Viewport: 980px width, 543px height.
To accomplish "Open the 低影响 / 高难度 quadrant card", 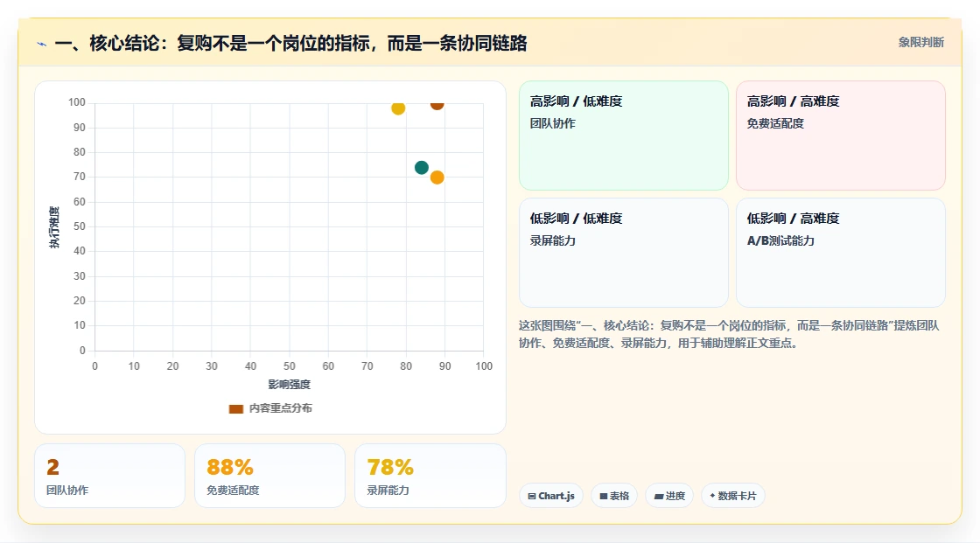I will [x=841, y=253].
